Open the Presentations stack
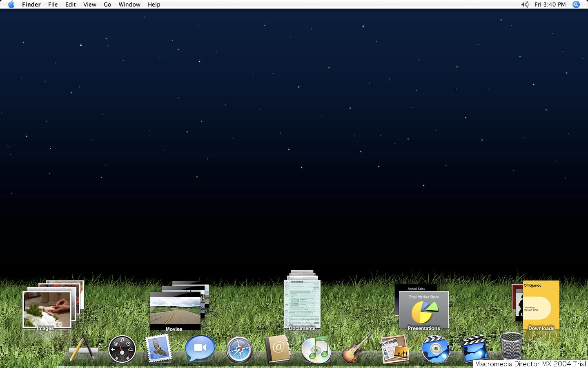 point(423,310)
